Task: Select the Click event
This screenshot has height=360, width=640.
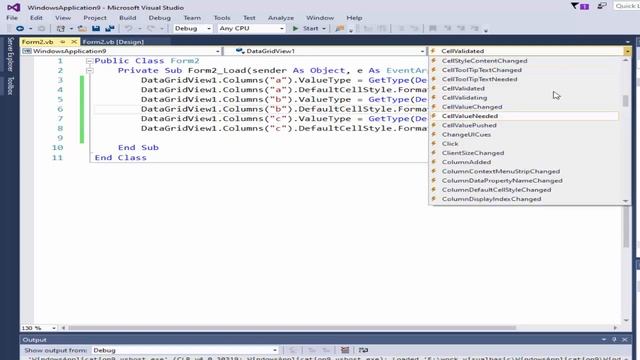Action: [x=450, y=144]
